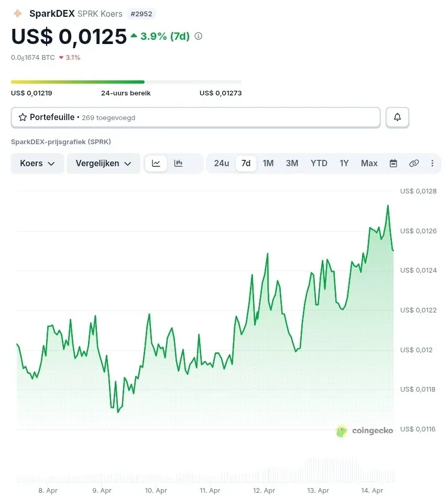Switch chart to YTD range

(319, 163)
